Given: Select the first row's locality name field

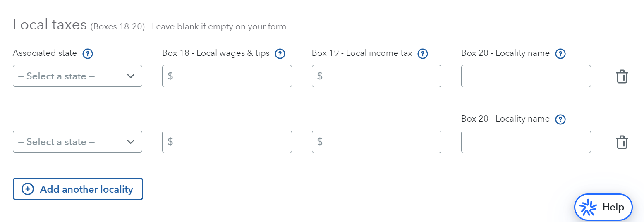Looking at the screenshot, I should [526, 76].
